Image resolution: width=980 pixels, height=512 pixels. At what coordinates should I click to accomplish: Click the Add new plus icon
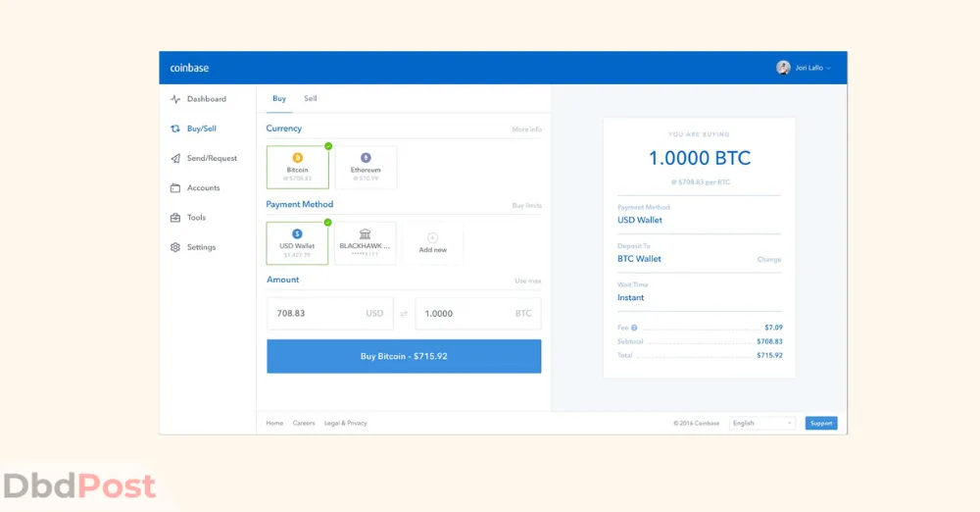pos(432,237)
